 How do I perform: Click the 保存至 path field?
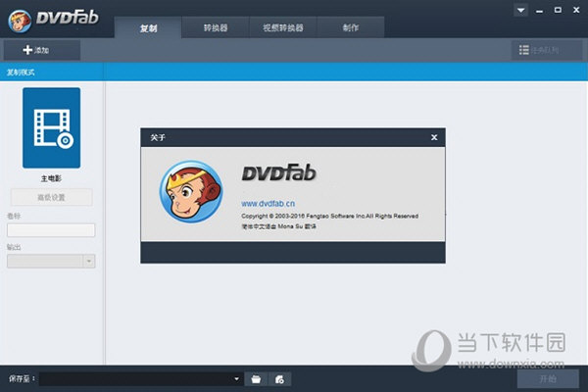pyautogui.click(x=140, y=379)
